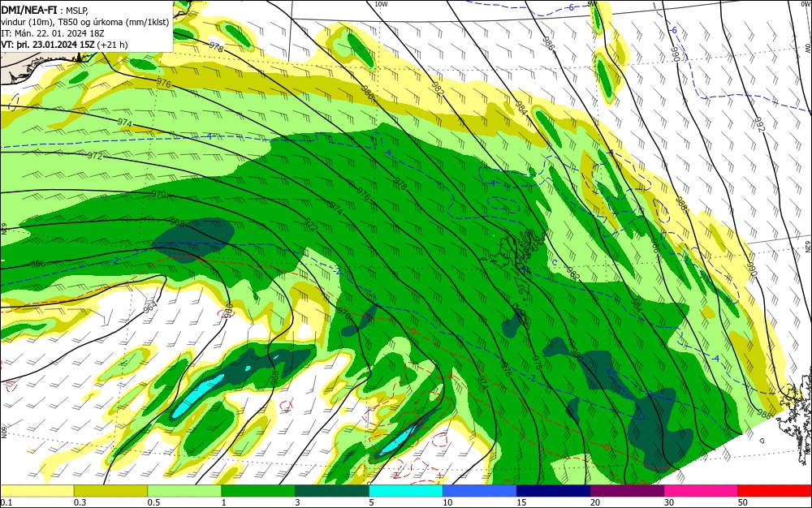The image size is (812, 508).
Task: Click the legend value "0.5"
Action: (153, 502)
